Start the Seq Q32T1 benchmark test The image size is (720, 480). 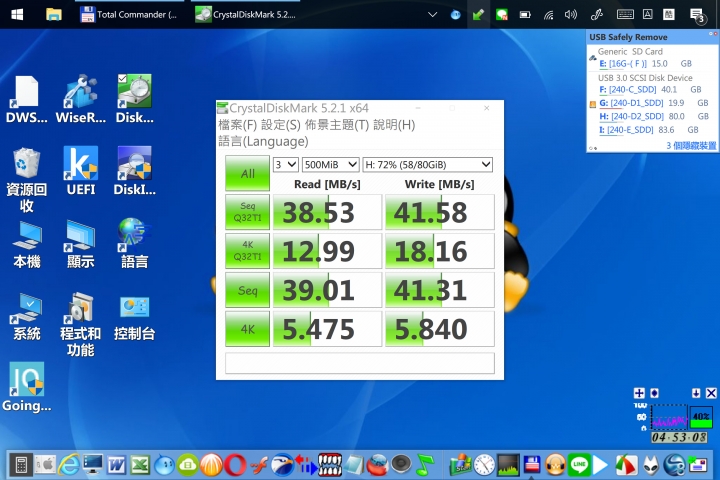[x=247, y=212]
